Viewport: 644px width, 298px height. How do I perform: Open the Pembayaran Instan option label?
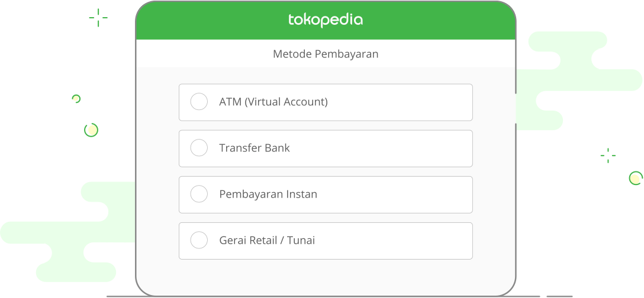268,194
